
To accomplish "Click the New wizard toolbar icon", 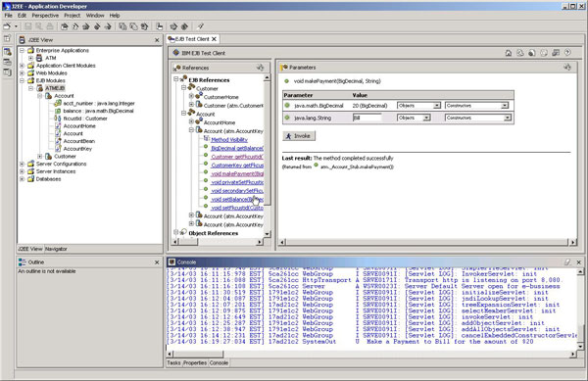I will click(7, 26).
